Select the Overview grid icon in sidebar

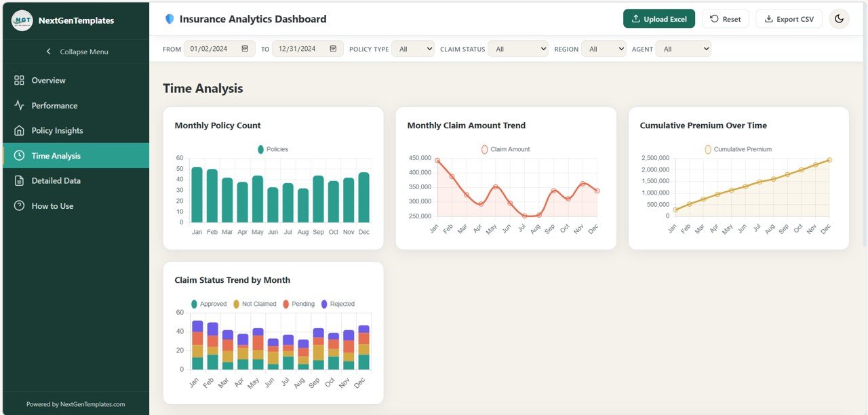20,80
